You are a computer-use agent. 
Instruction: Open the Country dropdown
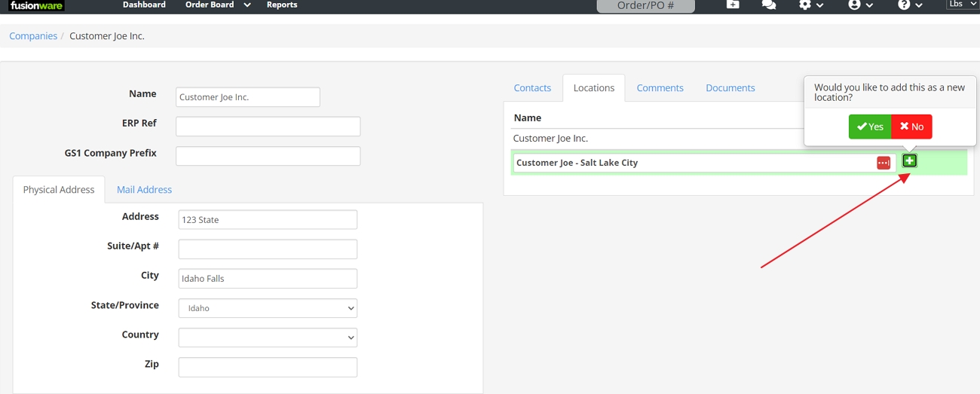pos(268,337)
